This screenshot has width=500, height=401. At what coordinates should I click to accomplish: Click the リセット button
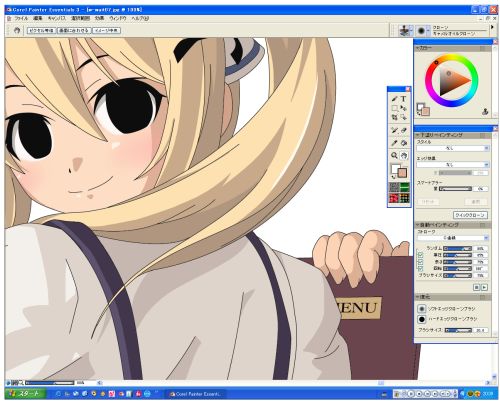(x=428, y=202)
